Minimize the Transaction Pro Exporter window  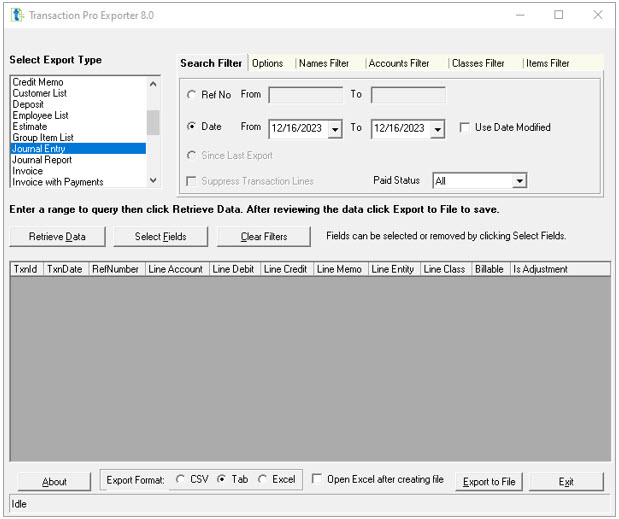520,15
